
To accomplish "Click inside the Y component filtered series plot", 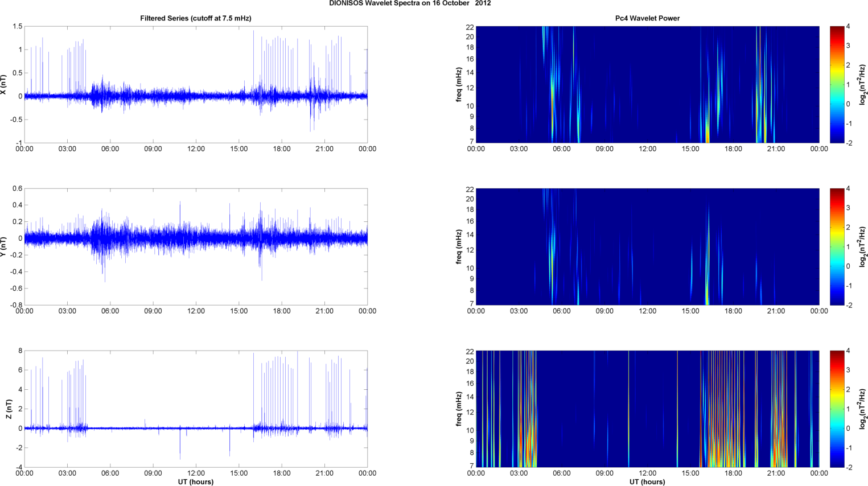I will click(x=196, y=246).
